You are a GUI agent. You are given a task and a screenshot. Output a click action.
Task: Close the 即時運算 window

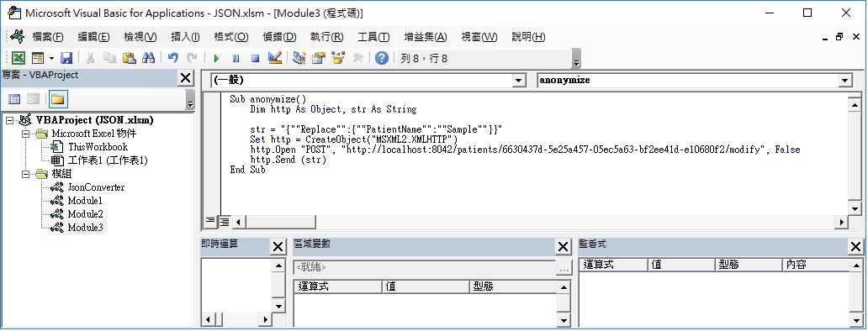278,247
